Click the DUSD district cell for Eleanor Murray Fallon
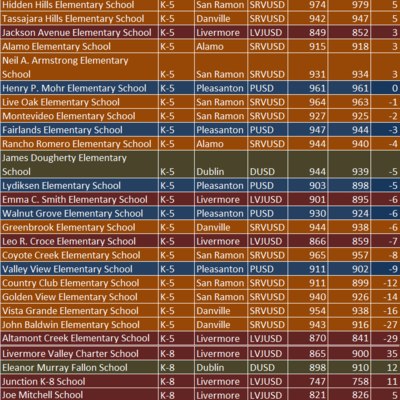Image resolution: width=400 pixels, height=400 pixels. pos(268,367)
